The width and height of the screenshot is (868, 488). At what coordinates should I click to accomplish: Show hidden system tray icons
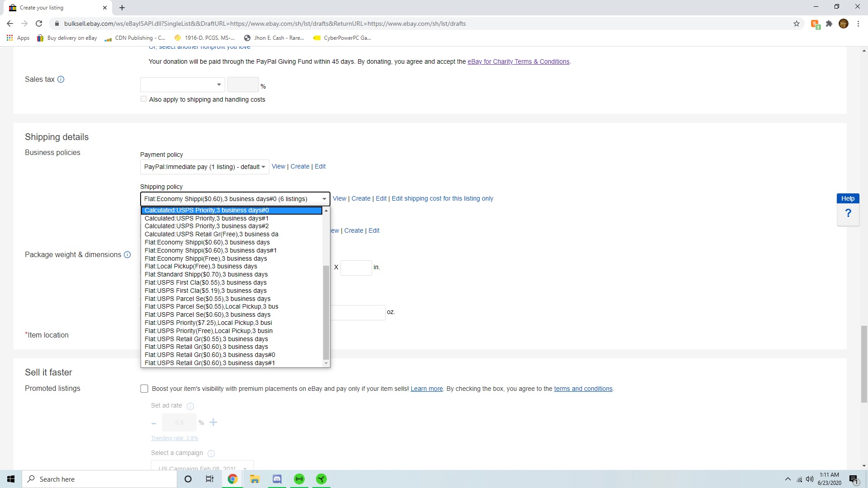(788, 479)
